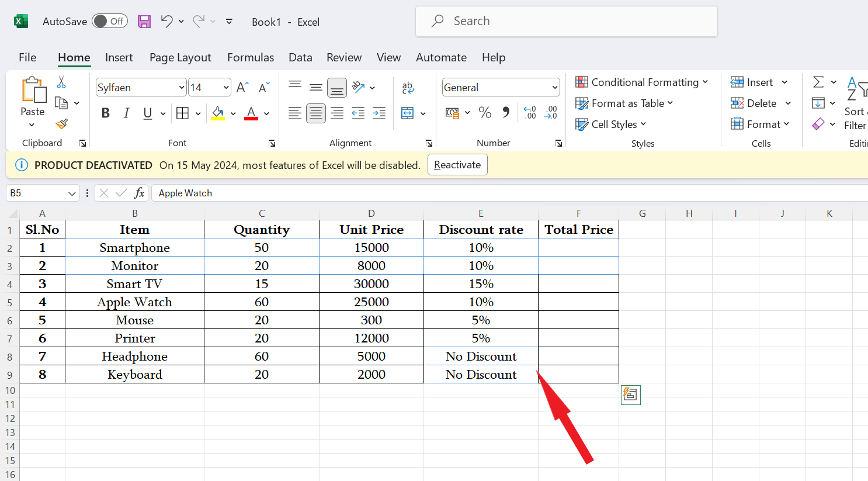This screenshot has width=868, height=481.
Task: Open the Data ribbon tab
Action: coord(300,57)
